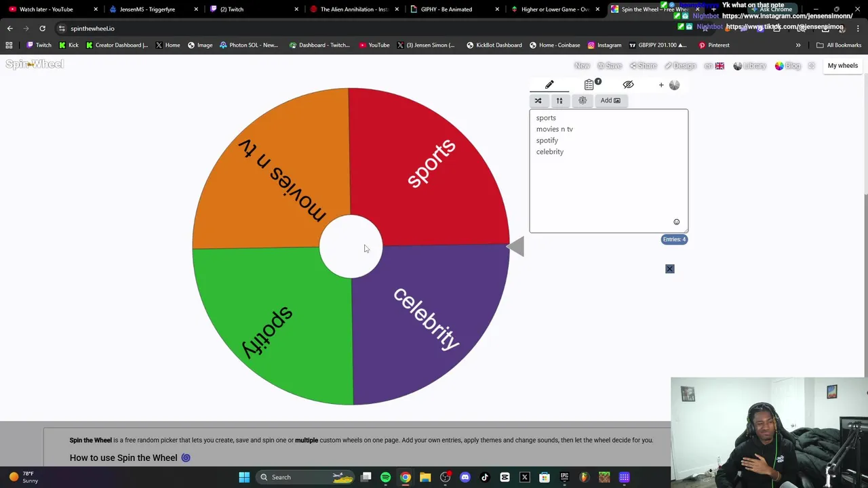
Task: Reload the page
Action: pyautogui.click(x=42, y=28)
